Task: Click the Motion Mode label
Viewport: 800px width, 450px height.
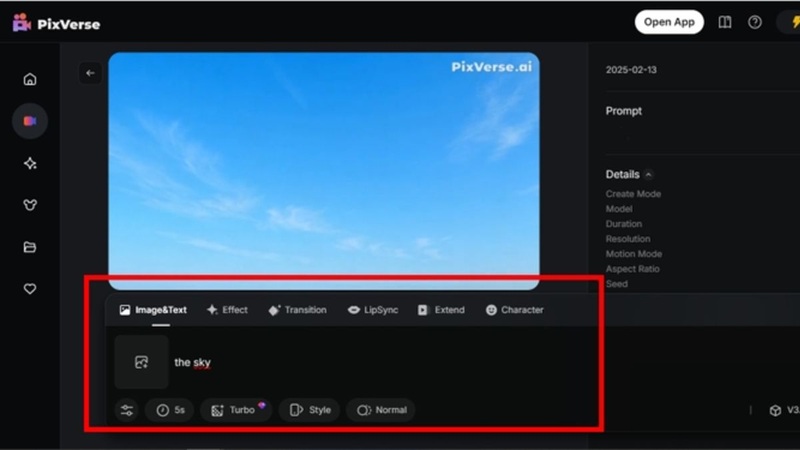Action: pyautogui.click(x=634, y=254)
